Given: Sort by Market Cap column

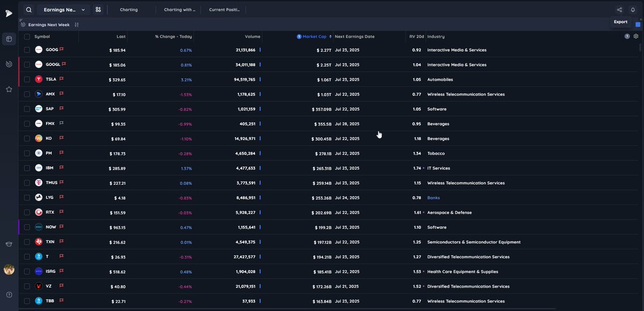Looking at the screenshot, I should pos(314,37).
